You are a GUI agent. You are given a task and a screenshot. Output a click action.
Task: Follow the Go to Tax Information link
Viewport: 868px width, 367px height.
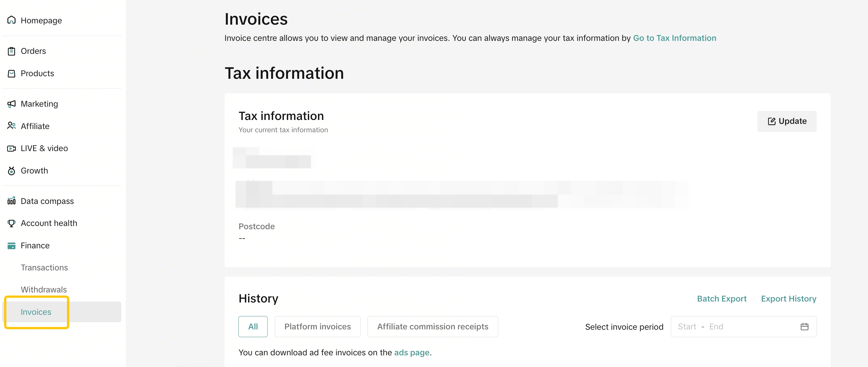pos(674,38)
